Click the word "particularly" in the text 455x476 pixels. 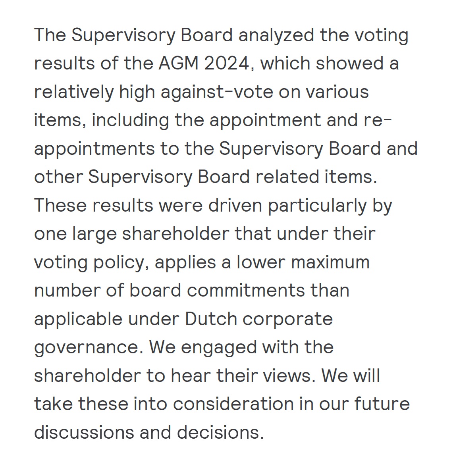[x=318, y=206]
